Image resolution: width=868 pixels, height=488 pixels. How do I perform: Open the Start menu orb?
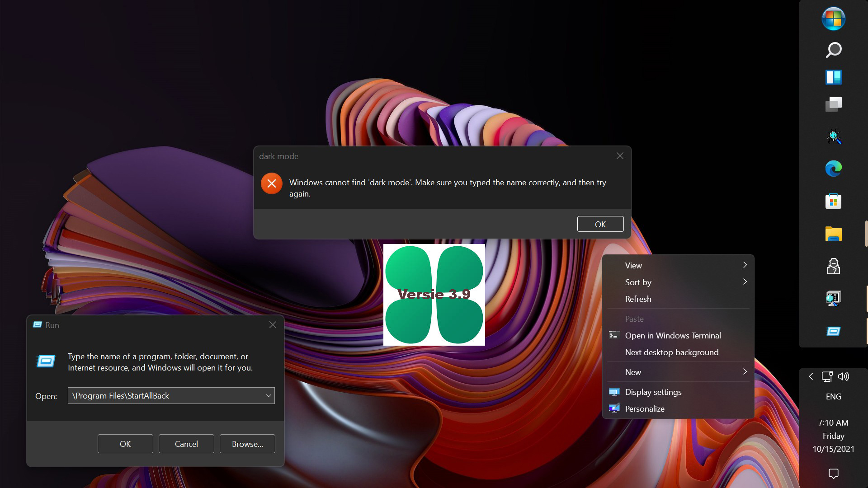pyautogui.click(x=833, y=19)
